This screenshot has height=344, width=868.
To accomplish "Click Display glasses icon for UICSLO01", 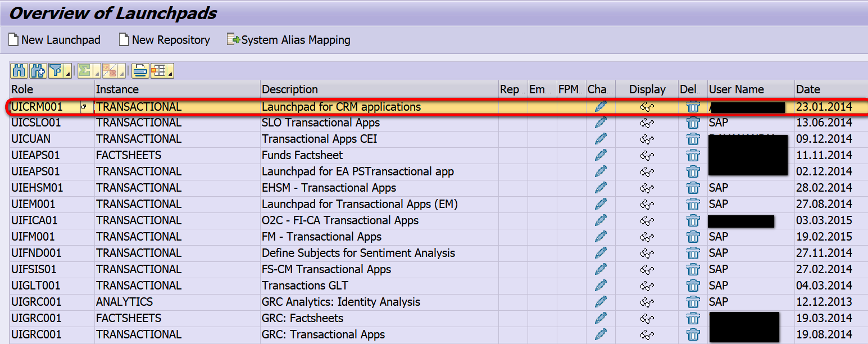I will 647,123.
